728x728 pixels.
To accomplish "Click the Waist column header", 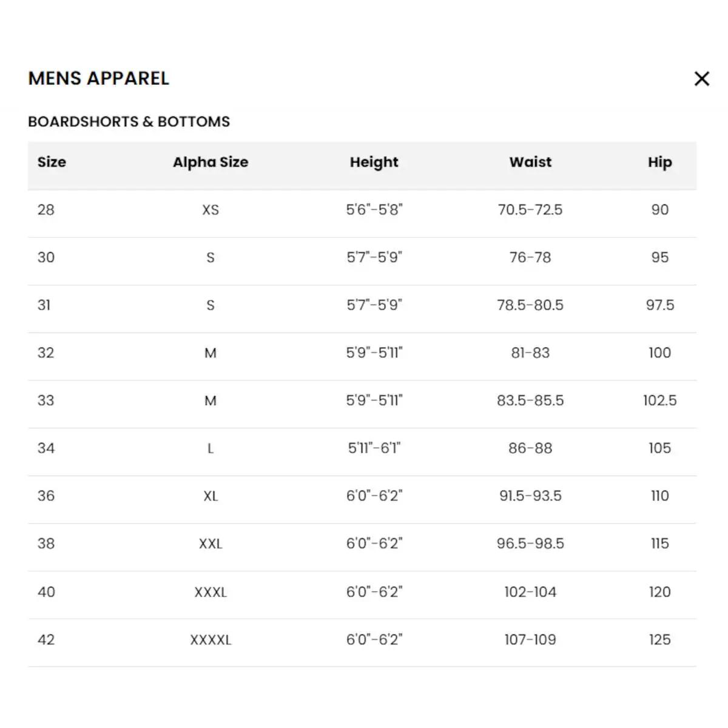I will click(530, 162).
